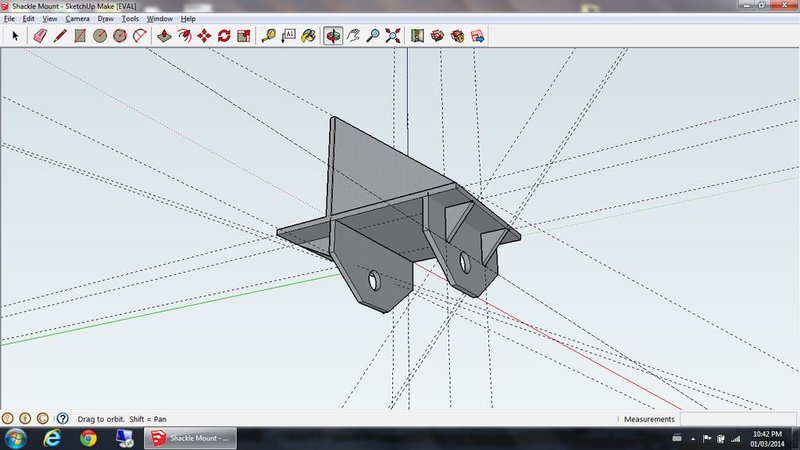Select the Rectangle tool
This screenshot has width=800, height=450.
click(x=80, y=36)
